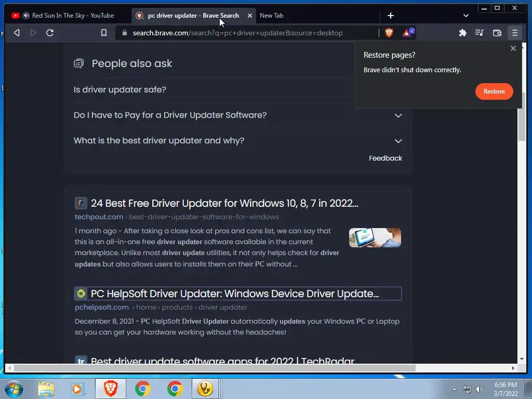Image resolution: width=532 pixels, height=399 pixels.
Task: Open the tab search dropdown arrow
Action: click(x=466, y=16)
